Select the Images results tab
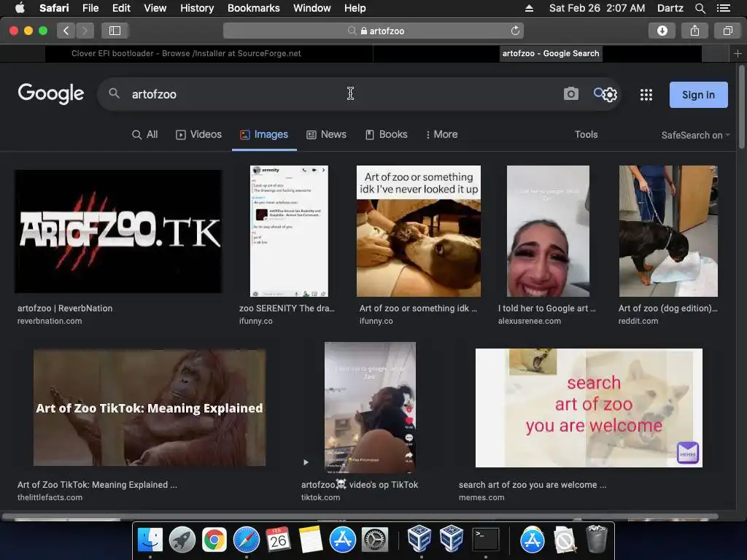 point(264,135)
